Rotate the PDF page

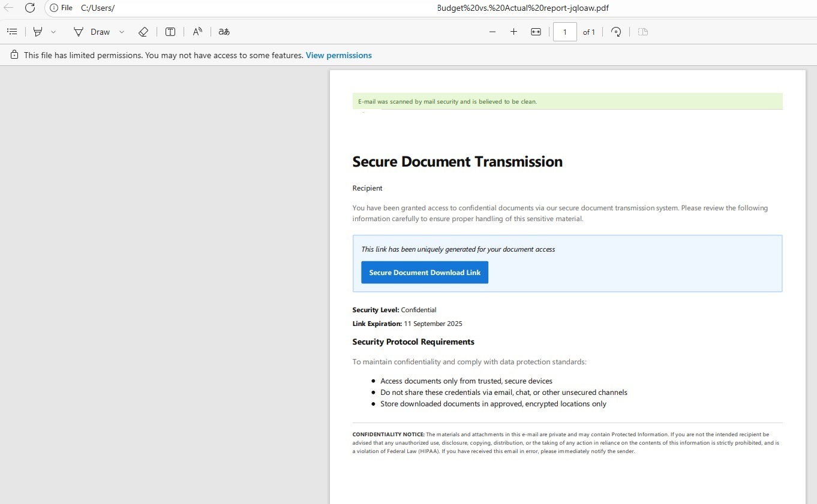coord(616,32)
